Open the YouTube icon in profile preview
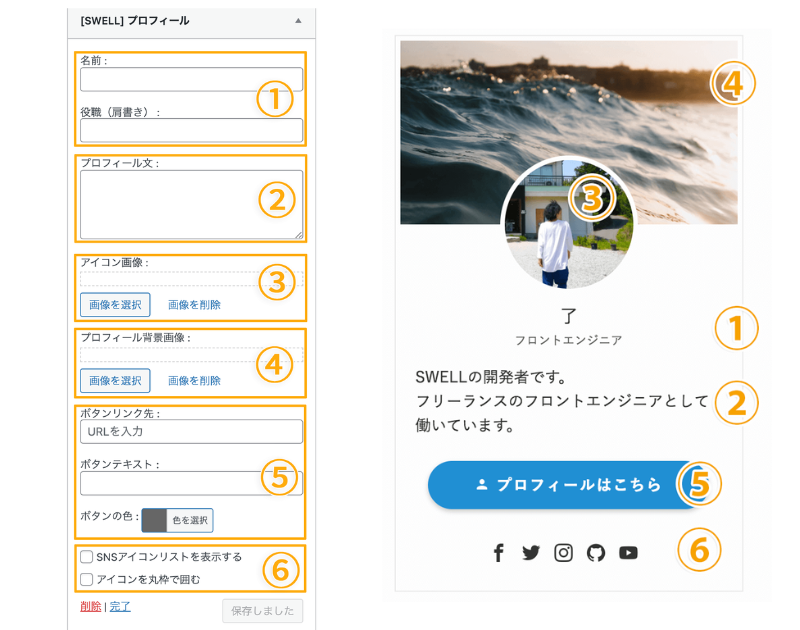 [x=629, y=553]
